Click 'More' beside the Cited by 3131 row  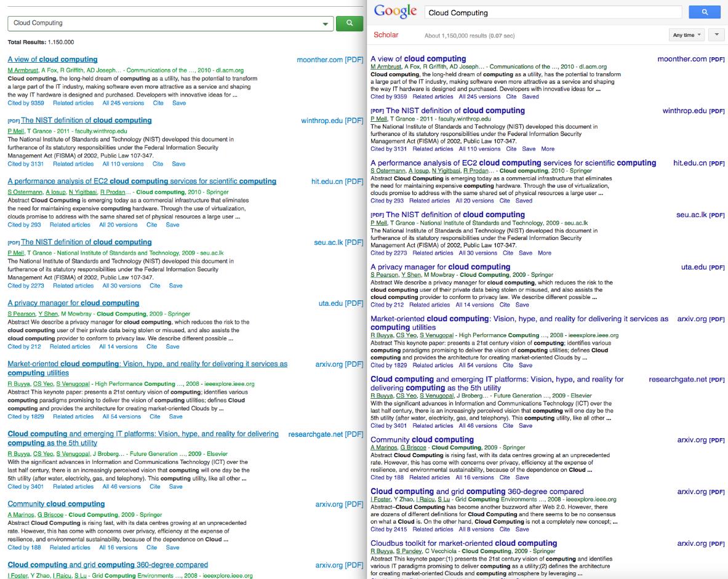pyautogui.click(x=548, y=149)
